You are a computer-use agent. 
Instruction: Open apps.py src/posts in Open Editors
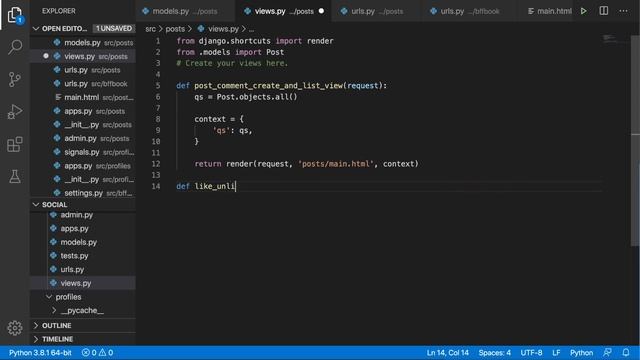(83, 111)
